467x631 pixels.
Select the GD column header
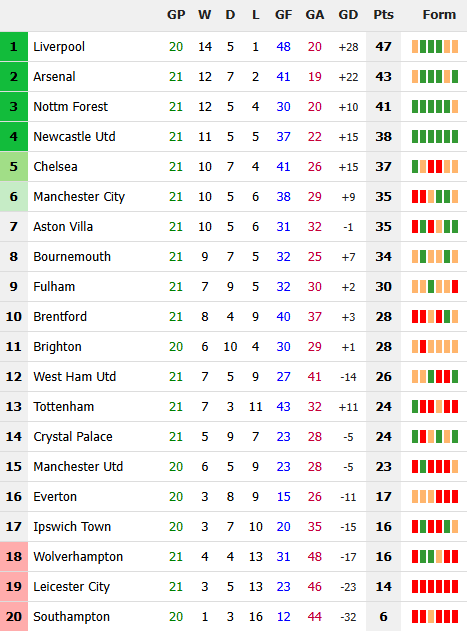[x=348, y=15]
